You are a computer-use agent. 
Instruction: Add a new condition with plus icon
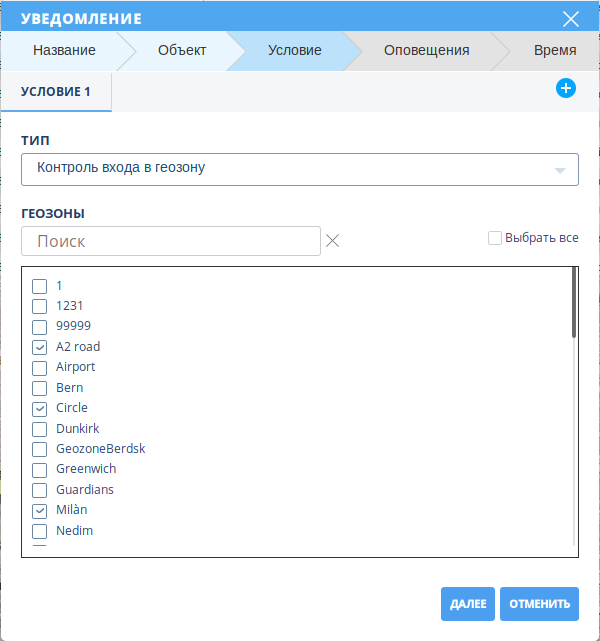pos(565,89)
